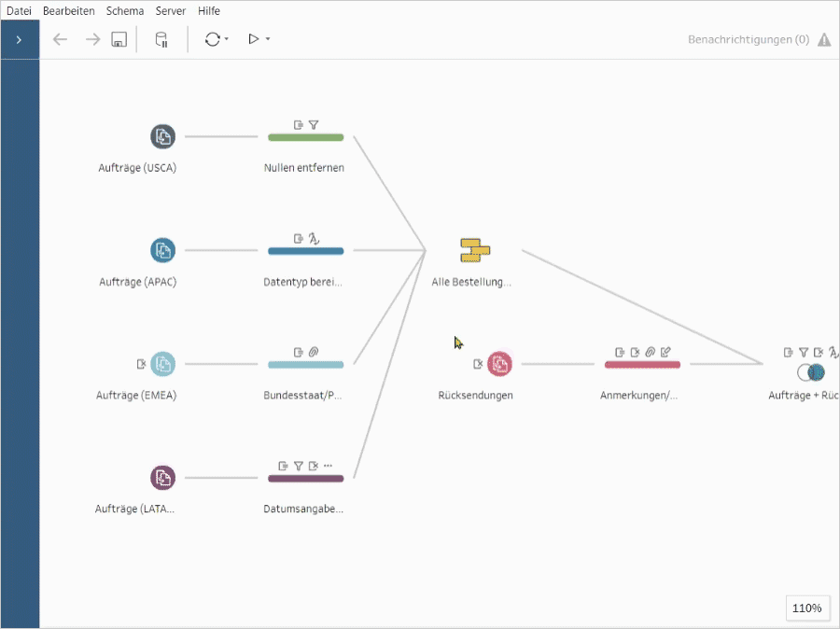Select the green Nullen entfernen cleaning step
This screenshot has height=629, width=840.
click(x=305, y=136)
